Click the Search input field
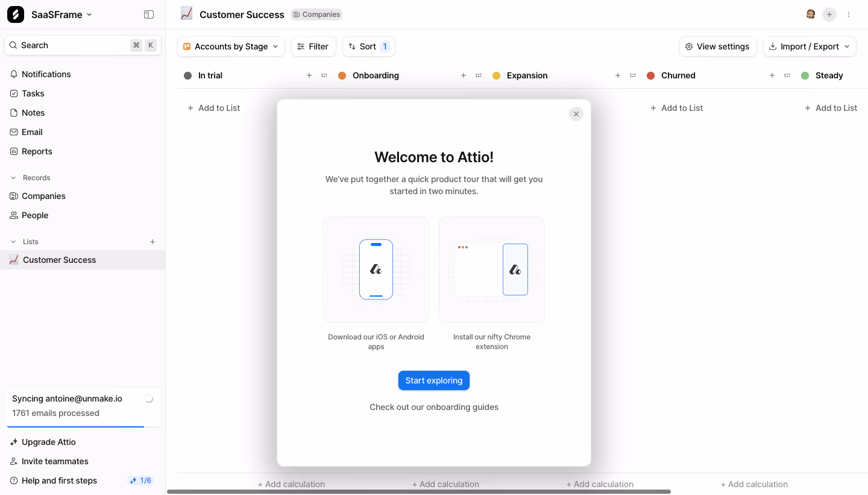The image size is (868, 495). tap(83, 45)
